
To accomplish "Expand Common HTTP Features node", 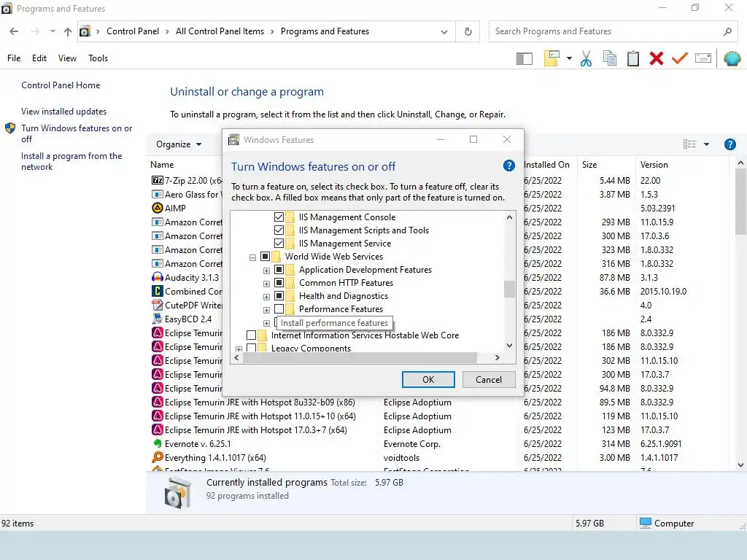I will tap(267, 284).
